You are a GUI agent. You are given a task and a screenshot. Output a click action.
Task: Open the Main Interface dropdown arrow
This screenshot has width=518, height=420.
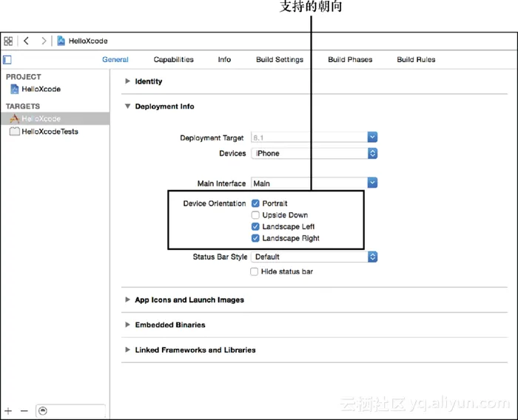[372, 183]
